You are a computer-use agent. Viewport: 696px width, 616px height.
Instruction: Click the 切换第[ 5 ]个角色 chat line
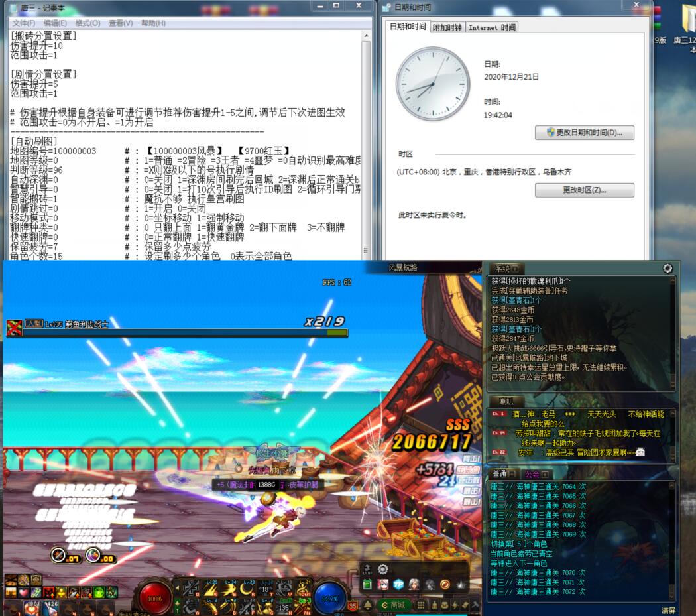pos(518,544)
